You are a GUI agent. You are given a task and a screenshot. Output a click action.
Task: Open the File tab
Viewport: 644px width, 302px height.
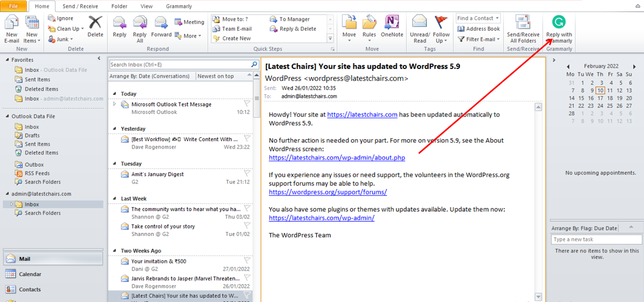(x=13, y=6)
